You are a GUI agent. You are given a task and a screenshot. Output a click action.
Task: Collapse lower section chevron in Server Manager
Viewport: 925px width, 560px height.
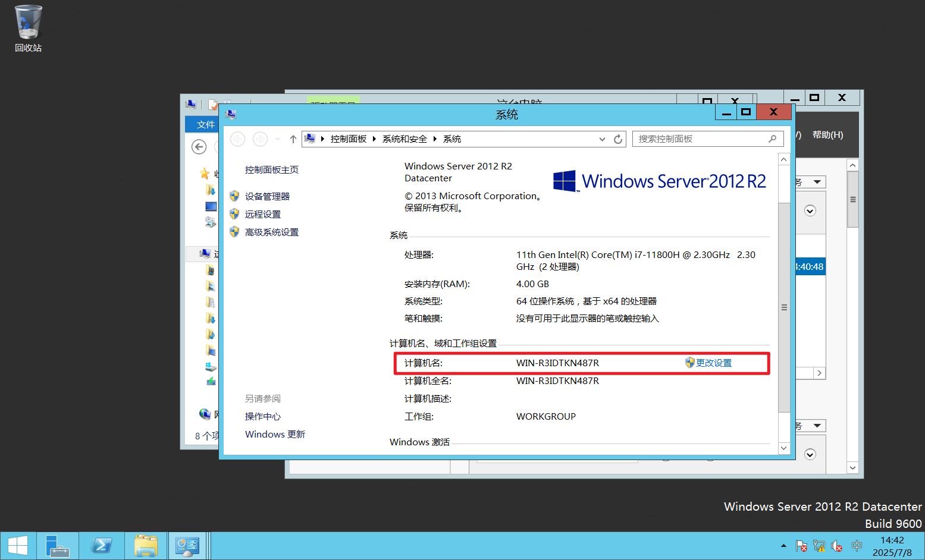[x=810, y=454]
